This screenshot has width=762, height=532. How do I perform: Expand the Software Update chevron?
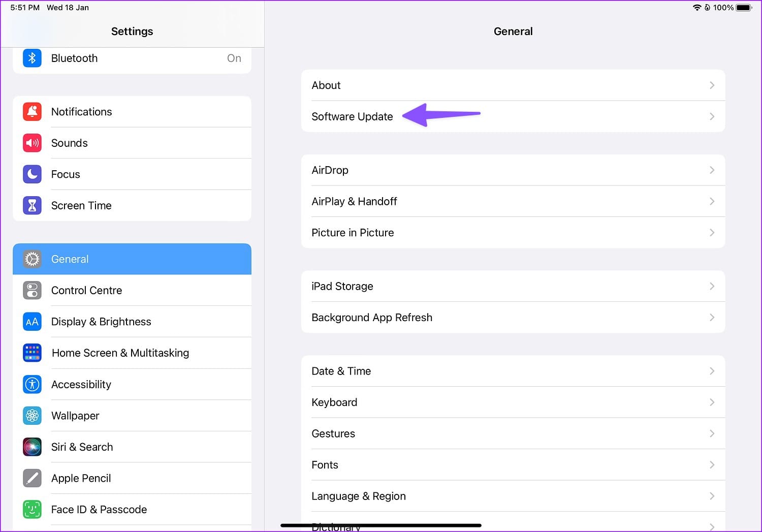click(x=712, y=116)
